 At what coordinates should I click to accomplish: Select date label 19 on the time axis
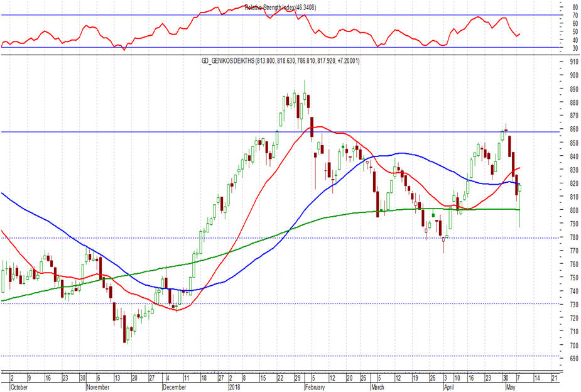click(416, 378)
